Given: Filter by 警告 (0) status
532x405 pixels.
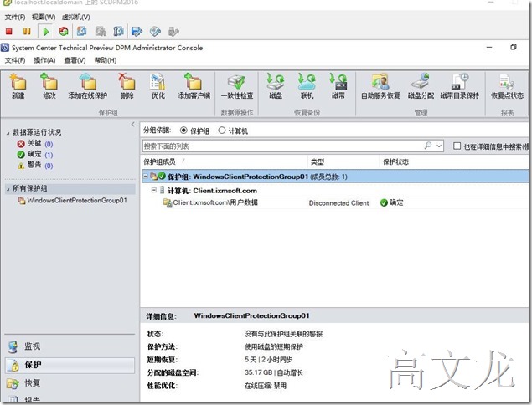Looking at the screenshot, I should (35, 166).
